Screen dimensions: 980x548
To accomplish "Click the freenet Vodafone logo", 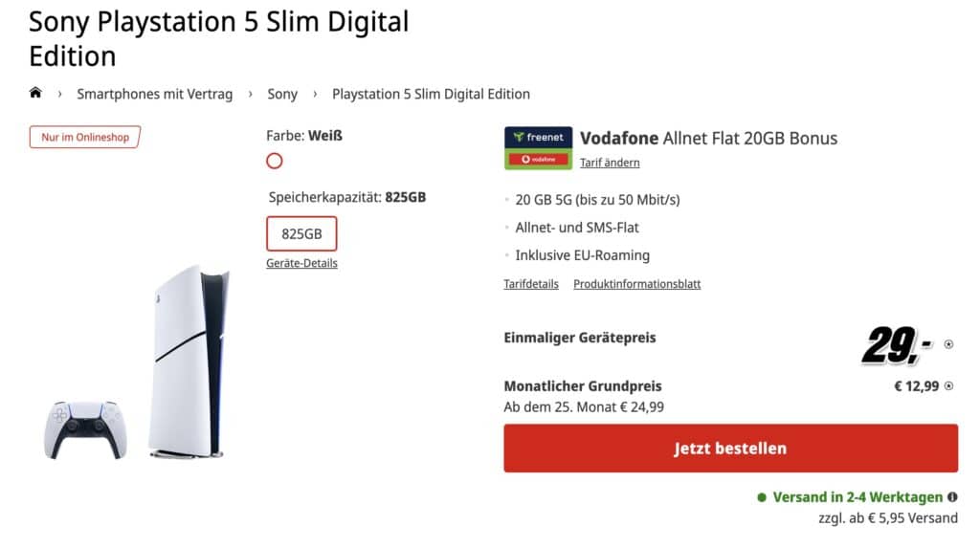I will 538,148.
